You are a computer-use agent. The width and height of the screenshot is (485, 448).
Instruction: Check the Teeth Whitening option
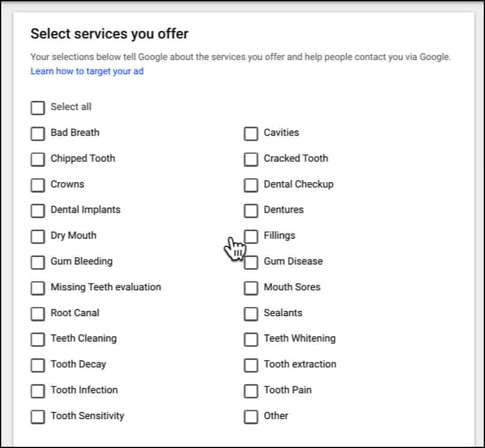(251, 340)
